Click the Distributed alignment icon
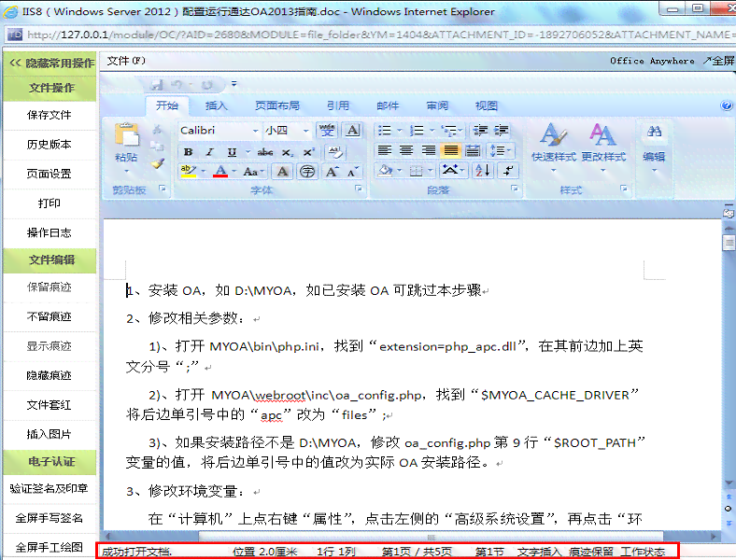Viewport: 736px width, 560px height. (473, 150)
